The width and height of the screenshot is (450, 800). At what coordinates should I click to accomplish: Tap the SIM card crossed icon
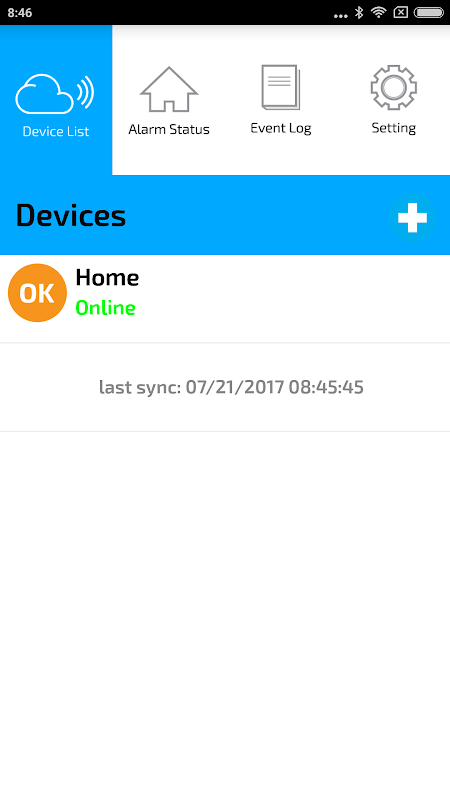pyautogui.click(x=401, y=13)
